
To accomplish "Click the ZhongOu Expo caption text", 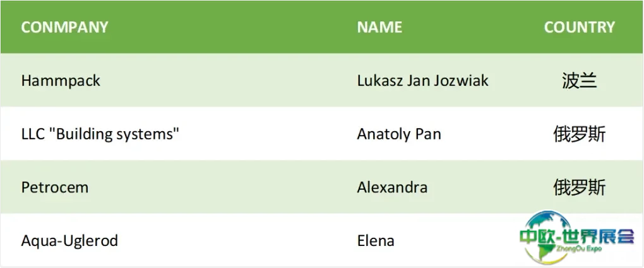I will pos(578,248).
